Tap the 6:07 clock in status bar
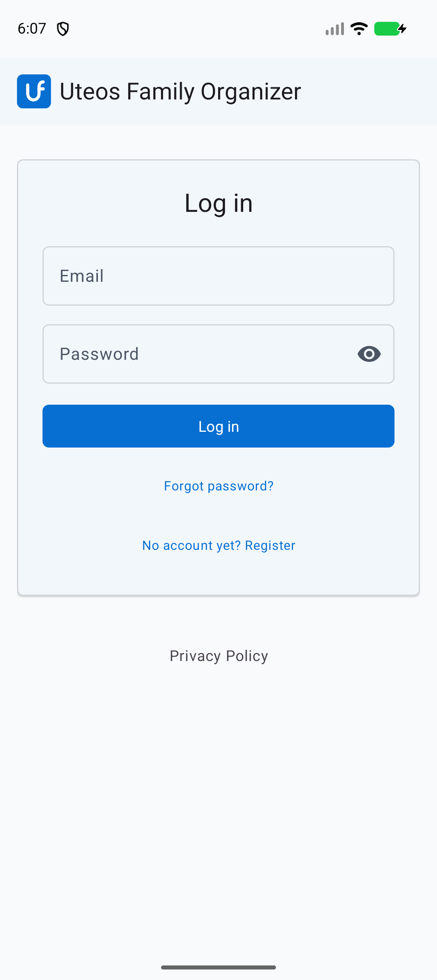 (x=32, y=29)
